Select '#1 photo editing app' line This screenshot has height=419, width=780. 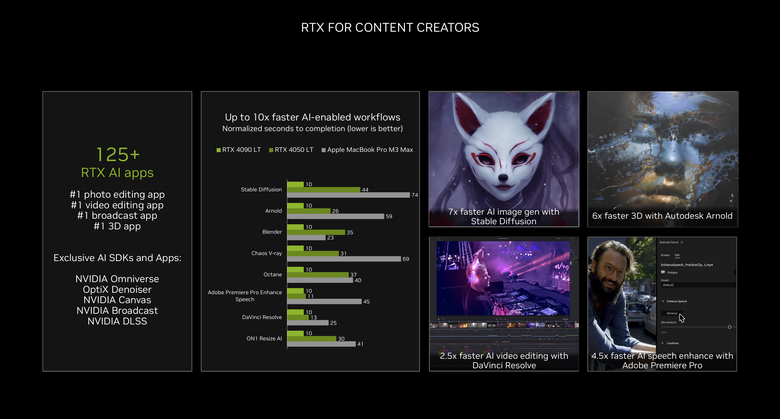coord(117,195)
